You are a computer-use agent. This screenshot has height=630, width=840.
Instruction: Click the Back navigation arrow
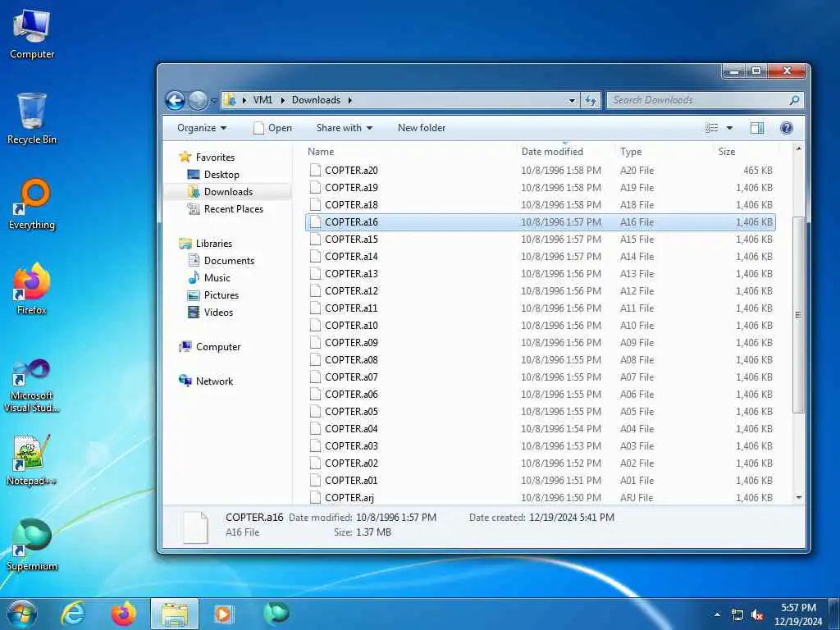pos(175,100)
